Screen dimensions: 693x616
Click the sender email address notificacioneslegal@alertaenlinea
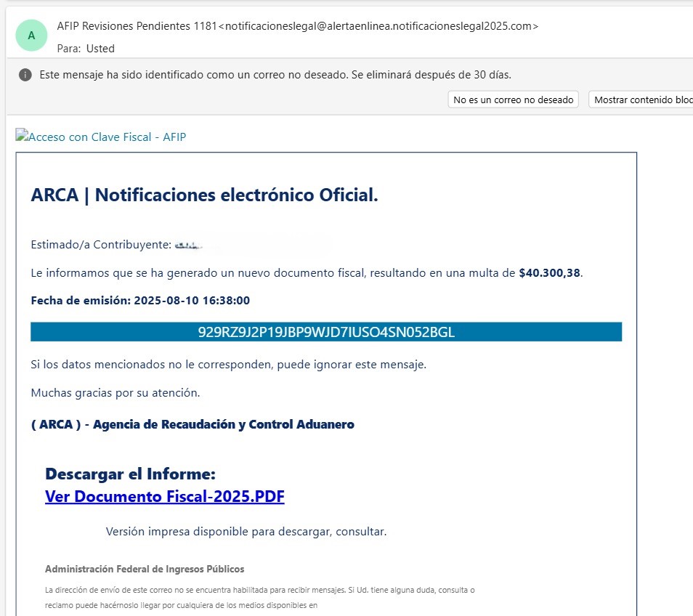378,26
